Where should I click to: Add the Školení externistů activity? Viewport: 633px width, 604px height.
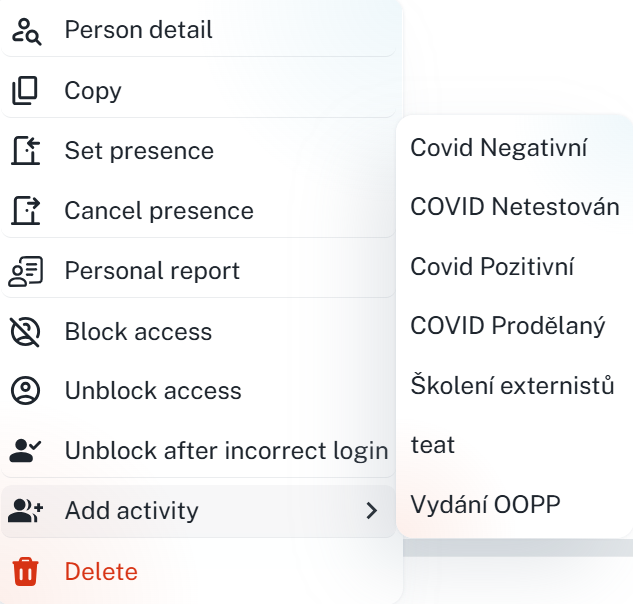click(x=512, y=386)
